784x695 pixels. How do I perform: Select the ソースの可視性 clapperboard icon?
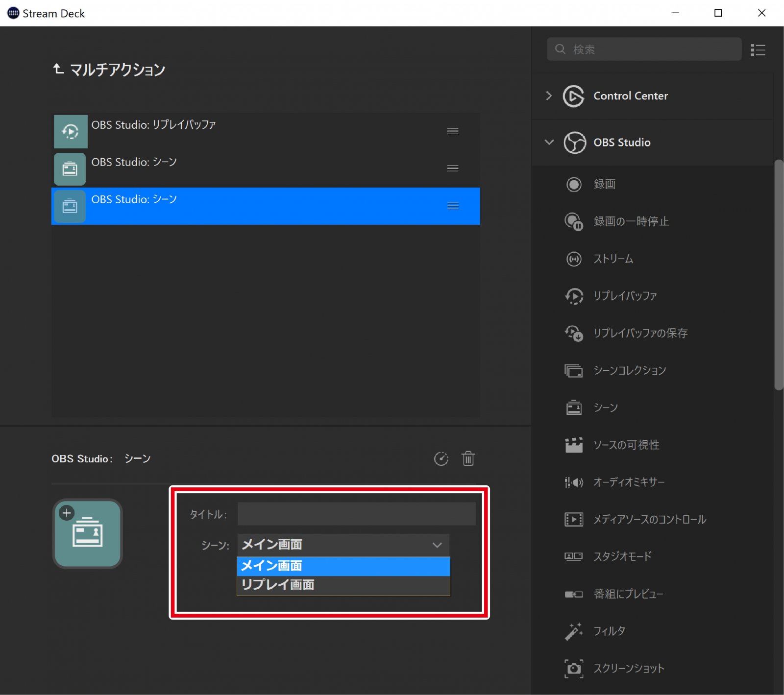click(574, 445)
